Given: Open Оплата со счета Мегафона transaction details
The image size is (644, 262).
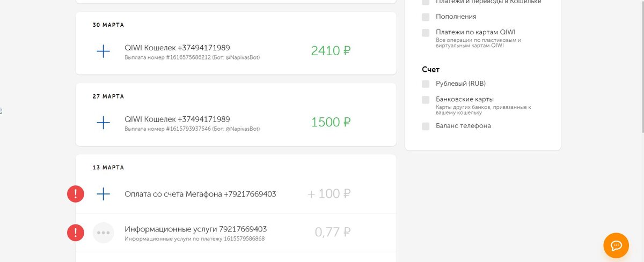Looking at the screenshot, I should (x=200, y=194).
